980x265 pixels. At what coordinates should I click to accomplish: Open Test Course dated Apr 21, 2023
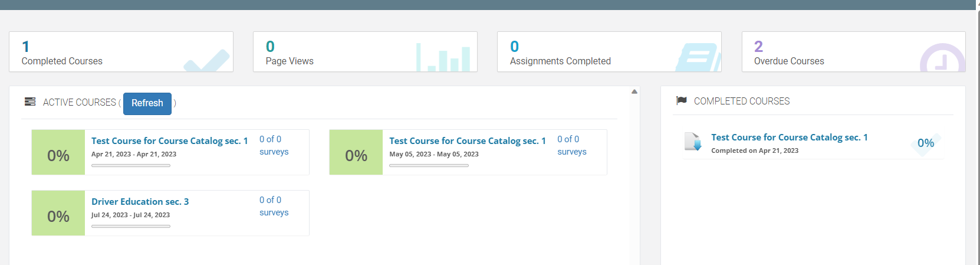click(x=169, y=141)
